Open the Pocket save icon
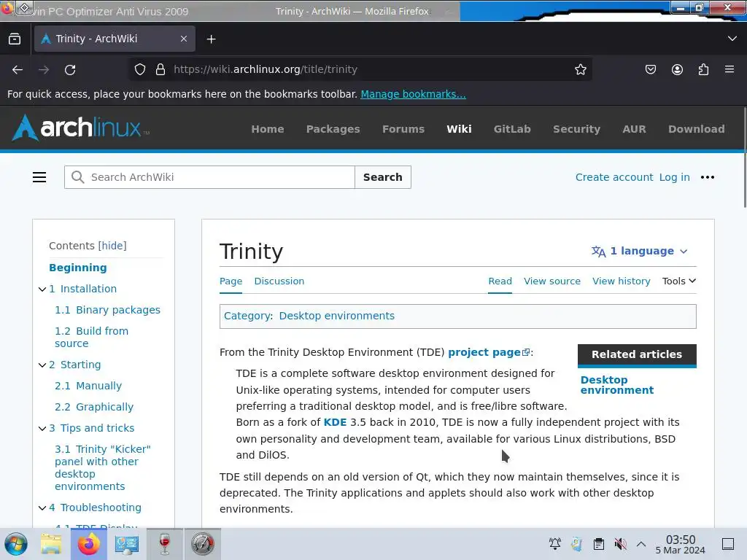 (x=650, y=69)
